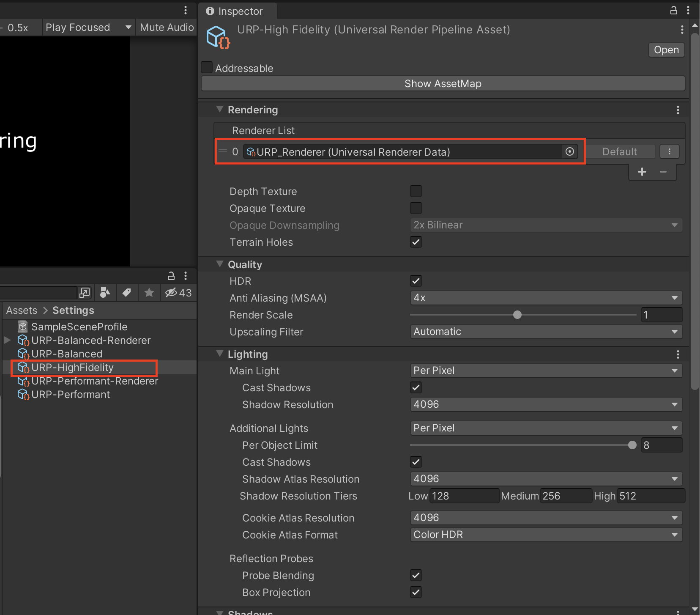700x615 pixels.
Task: Open Main Light Shadow Resolution dropdown
Action: (546, 404)
